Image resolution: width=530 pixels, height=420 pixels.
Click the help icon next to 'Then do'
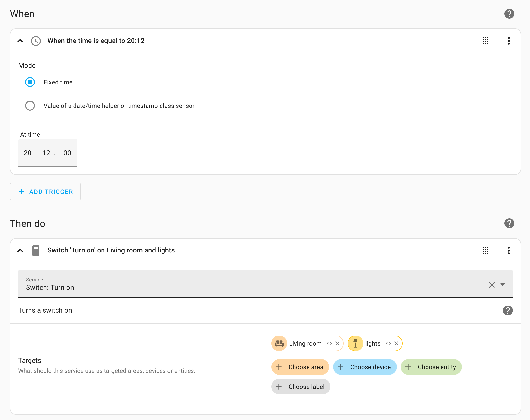(509, 223)
